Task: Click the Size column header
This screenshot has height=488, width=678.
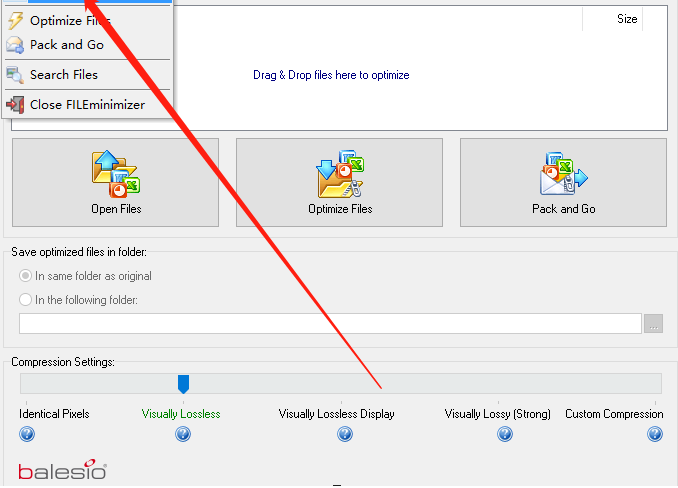Action: (612, 19)
